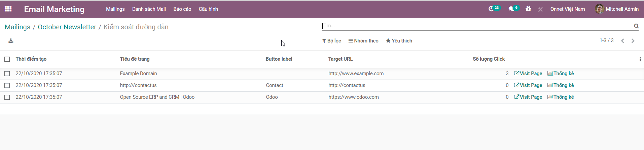Click the search magnifier icon
This screenshot has width=644, height=150.
[x=636, y=26]
